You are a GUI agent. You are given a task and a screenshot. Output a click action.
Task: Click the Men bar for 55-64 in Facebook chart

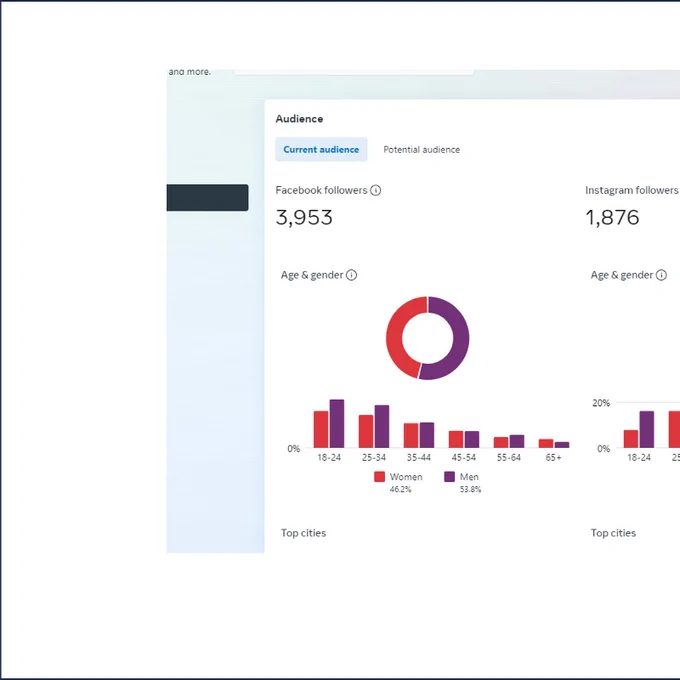point(517,441)
